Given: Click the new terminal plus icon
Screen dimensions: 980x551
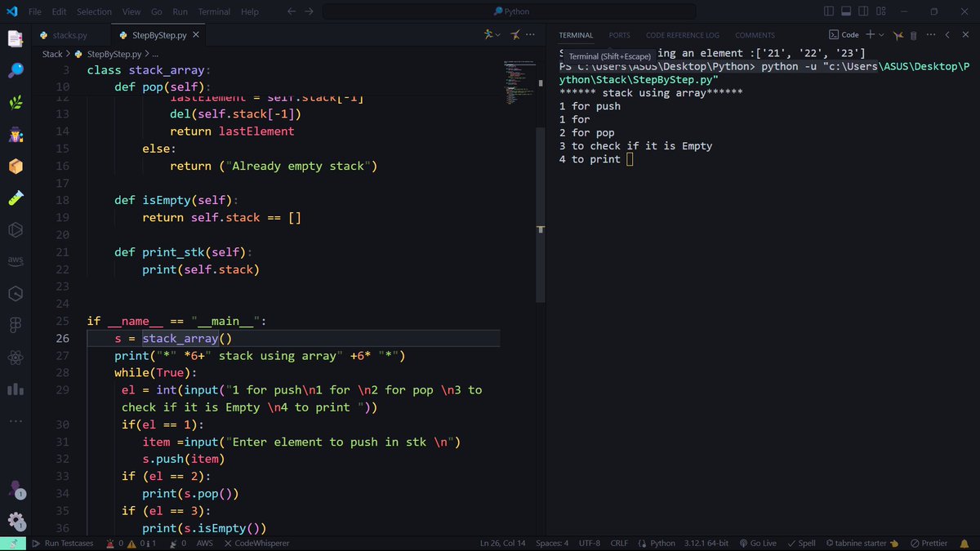Looking at the screenshot, I should (x=870, y=35).
